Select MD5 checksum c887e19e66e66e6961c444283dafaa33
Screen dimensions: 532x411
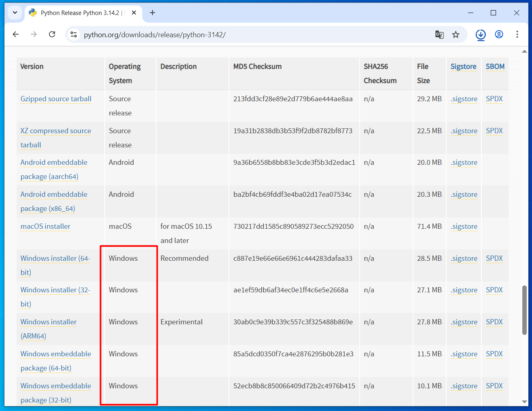click(293, 258)
